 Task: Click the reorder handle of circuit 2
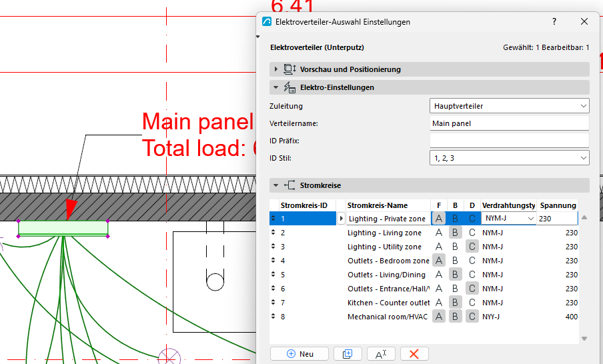click(x=273, y=232)
